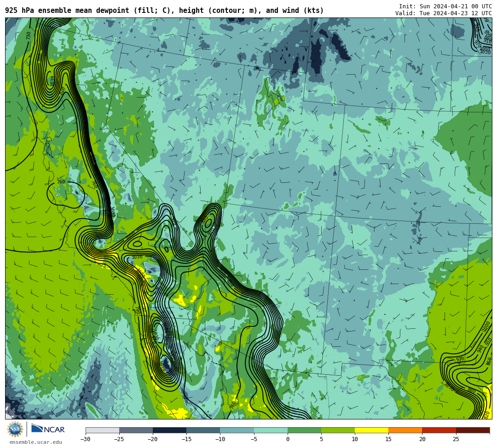The height and width of the screenshot is (448, 497).
Task: Click the colorbar tick label 15
Action: [388, 439]
